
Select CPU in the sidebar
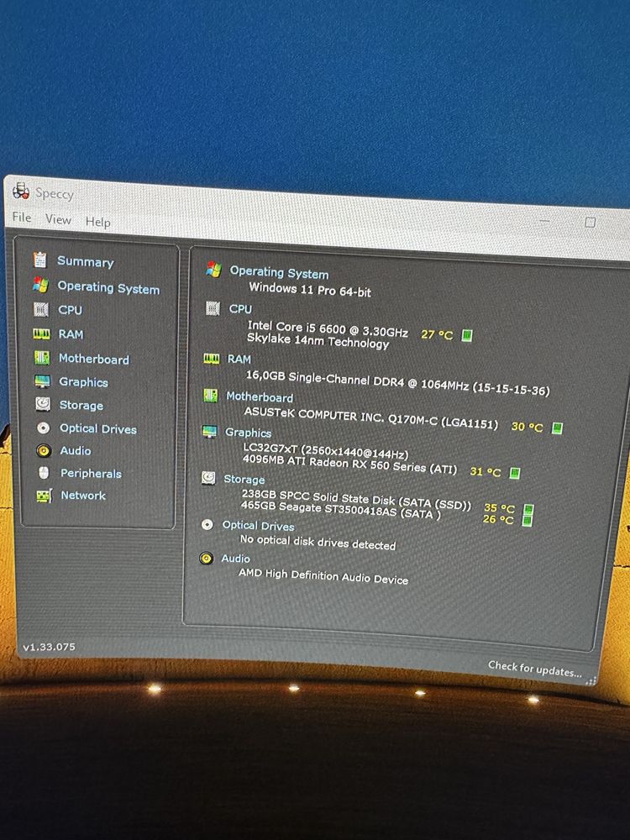coord(71,310)
